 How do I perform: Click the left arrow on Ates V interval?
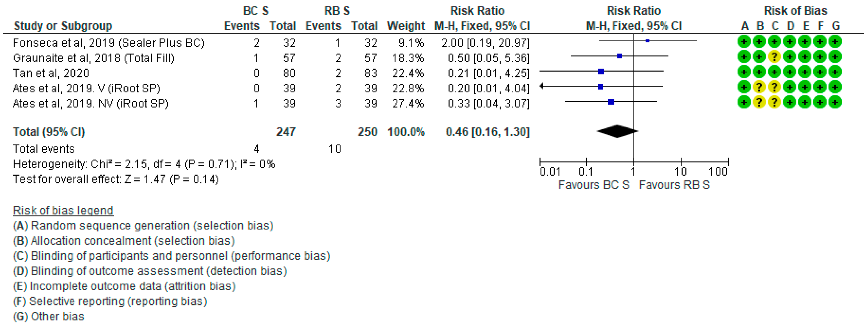(x=541, y=86)
